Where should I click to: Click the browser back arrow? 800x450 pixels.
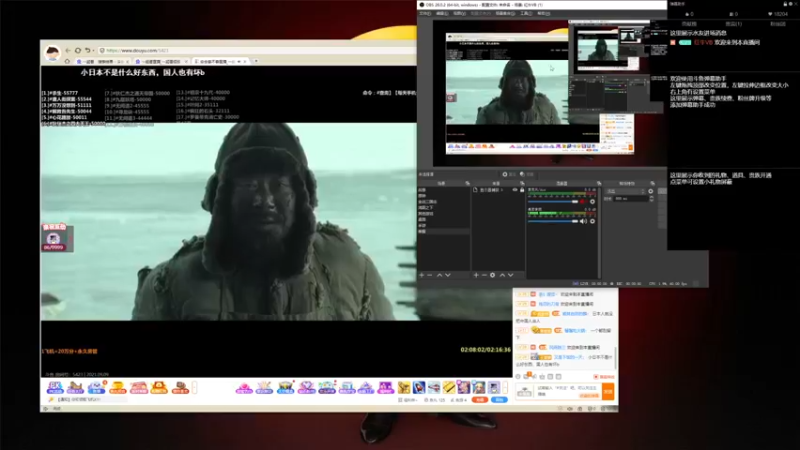(x=68, y=51)
